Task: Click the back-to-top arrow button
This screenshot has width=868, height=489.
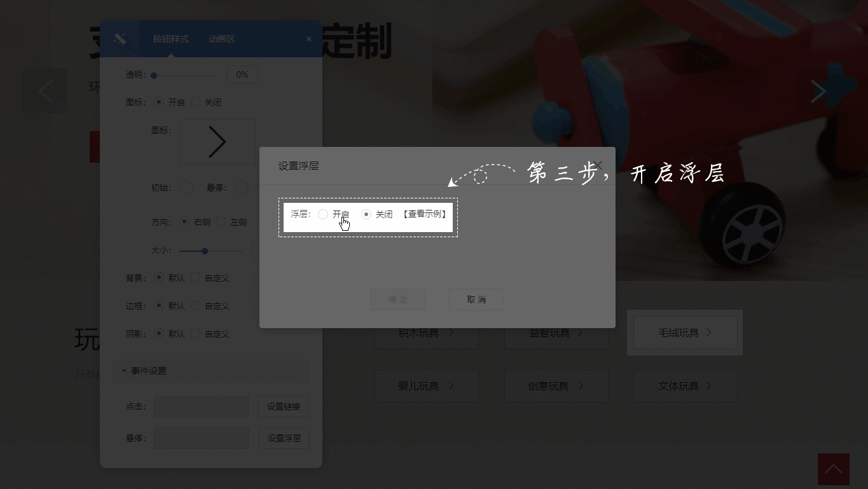Action: [834, 469]
